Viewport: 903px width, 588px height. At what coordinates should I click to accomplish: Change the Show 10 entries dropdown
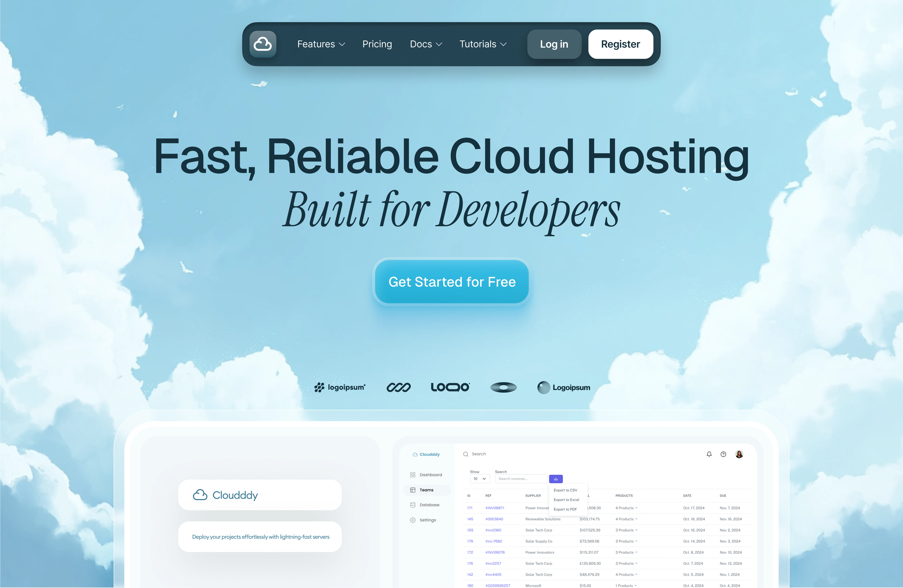pos(480,479)
